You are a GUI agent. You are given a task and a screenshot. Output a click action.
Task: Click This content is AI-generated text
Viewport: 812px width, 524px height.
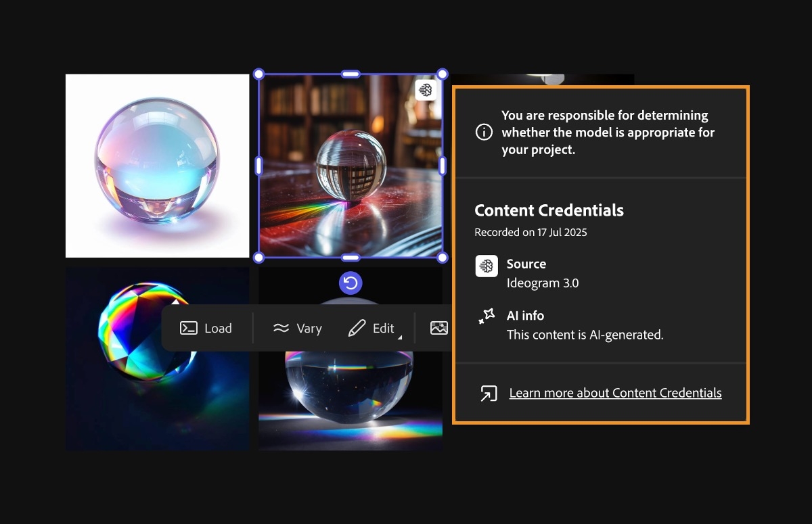pos(585,335)
